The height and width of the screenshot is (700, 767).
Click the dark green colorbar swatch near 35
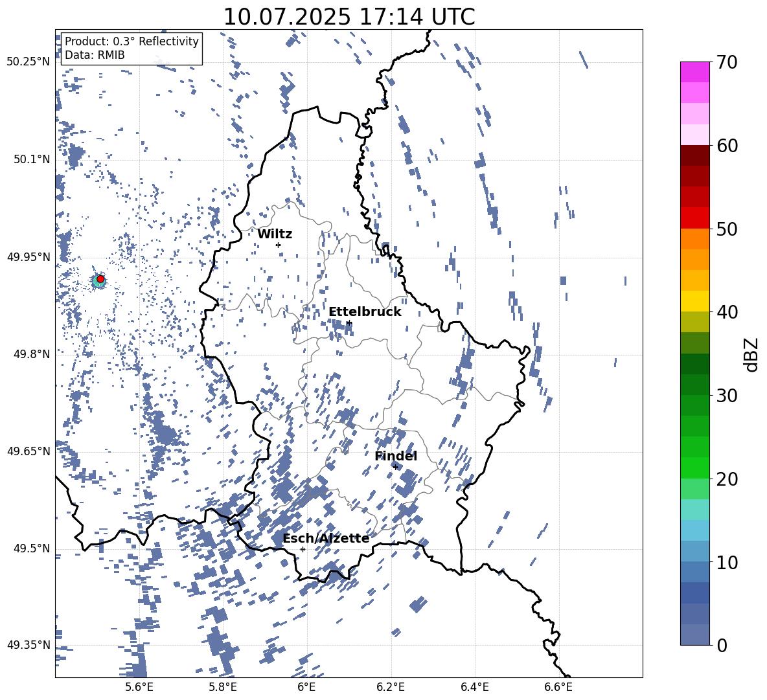coord(695,364)
